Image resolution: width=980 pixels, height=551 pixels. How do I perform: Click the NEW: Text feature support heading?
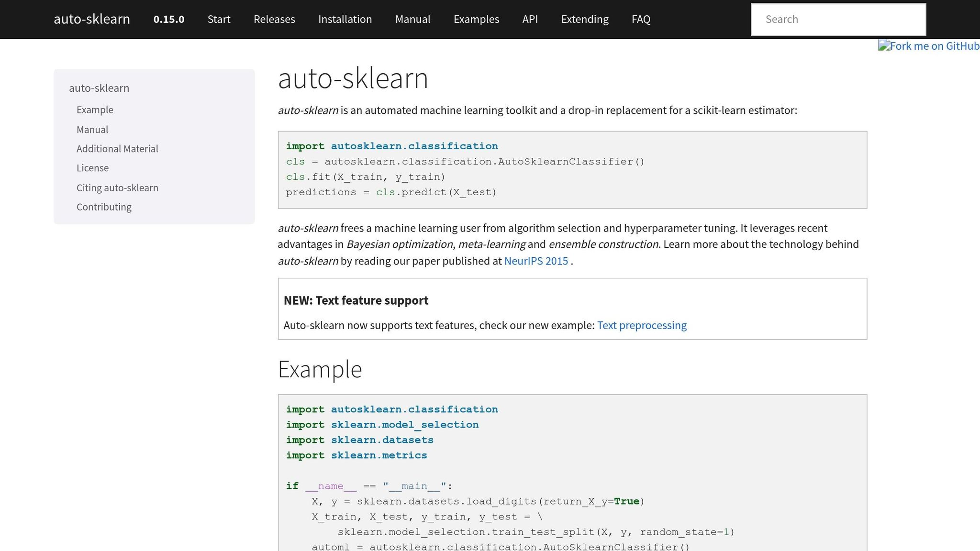pyautogui.click(x=356, y=300)
